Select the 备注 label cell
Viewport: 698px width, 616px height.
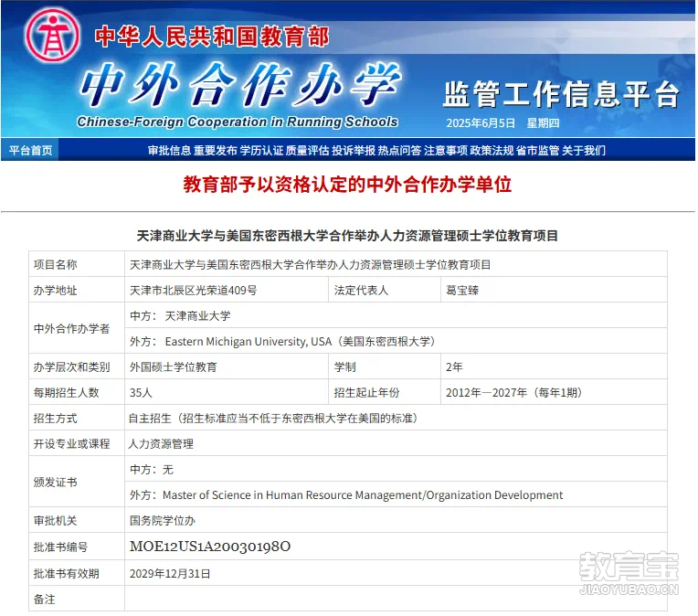click(x=77, y=599)
